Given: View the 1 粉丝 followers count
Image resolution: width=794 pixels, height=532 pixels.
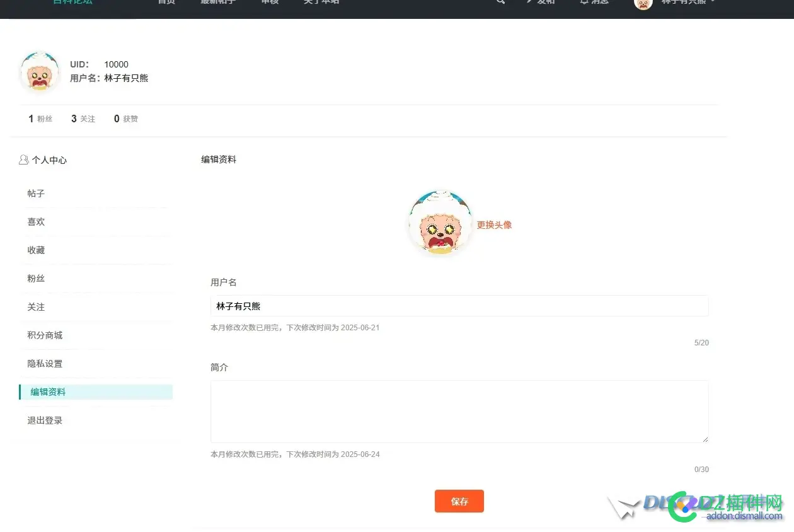Looking at the screenshot, I should 40,119.
